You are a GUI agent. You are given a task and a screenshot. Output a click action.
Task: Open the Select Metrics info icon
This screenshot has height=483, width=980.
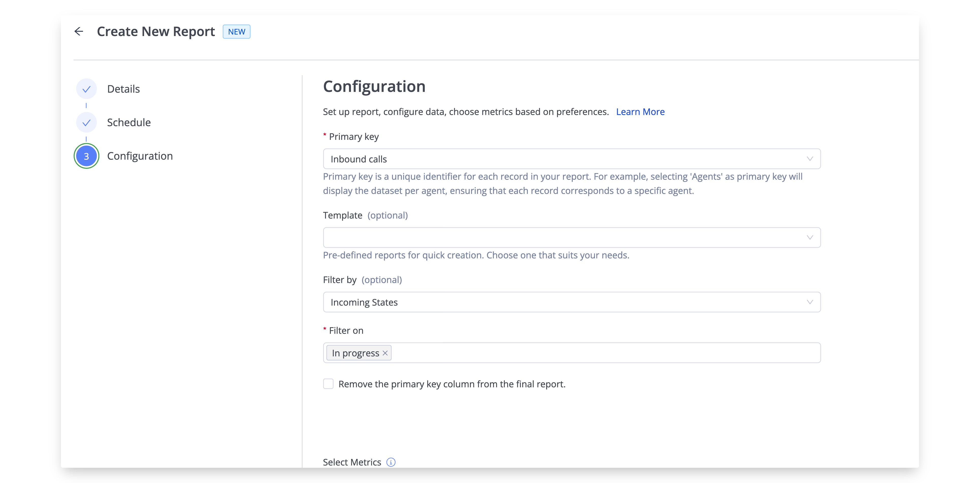tap(391, 462)
